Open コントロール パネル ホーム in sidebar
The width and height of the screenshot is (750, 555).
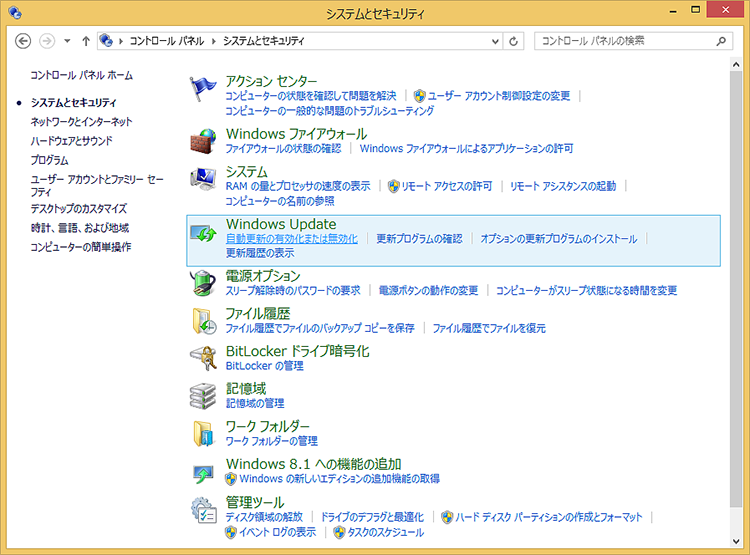(82, 75)
